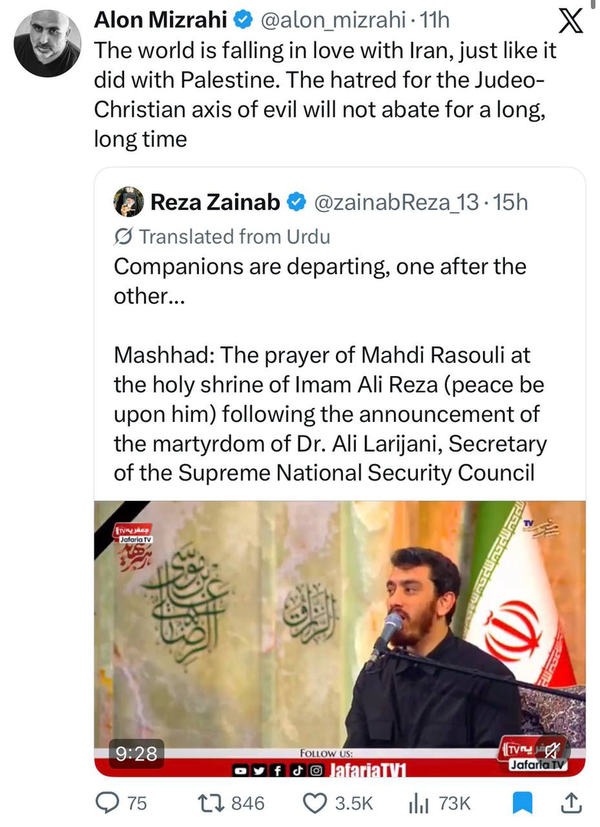The height and width of the screenshot is (827, 600).
Task: Tap the share icon below the post
Action: click(x=571, y=803)
